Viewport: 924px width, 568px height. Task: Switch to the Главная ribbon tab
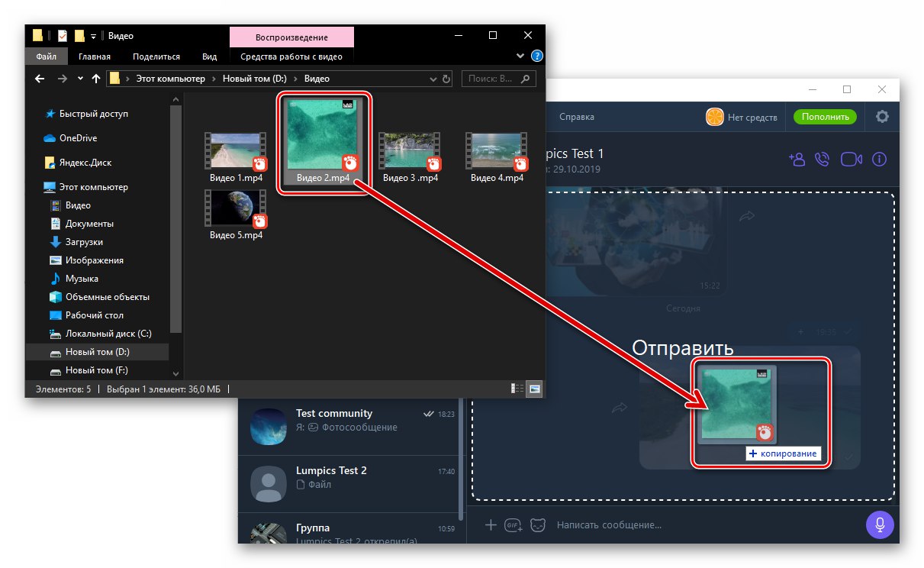(93, 56)
